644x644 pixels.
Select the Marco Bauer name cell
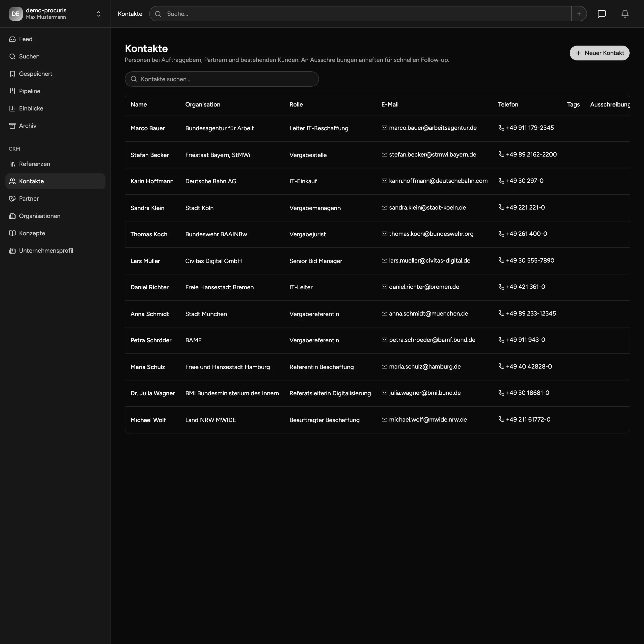(x=148, y=128)
